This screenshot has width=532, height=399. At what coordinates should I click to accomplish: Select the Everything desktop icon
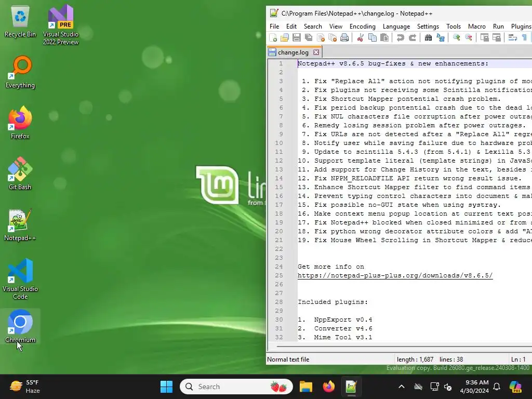(20, 72)
